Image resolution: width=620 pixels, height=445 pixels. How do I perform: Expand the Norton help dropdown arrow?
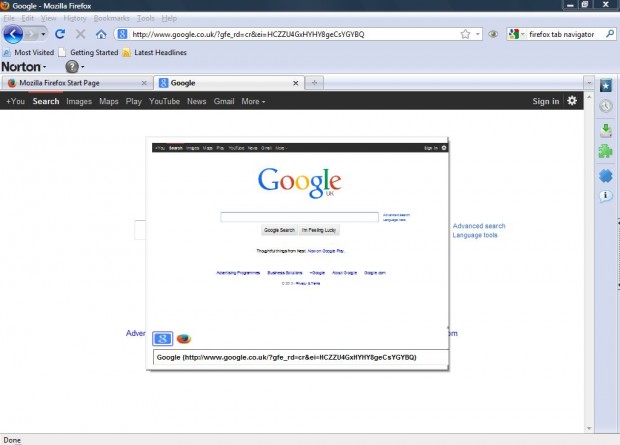tap(83, 67)
